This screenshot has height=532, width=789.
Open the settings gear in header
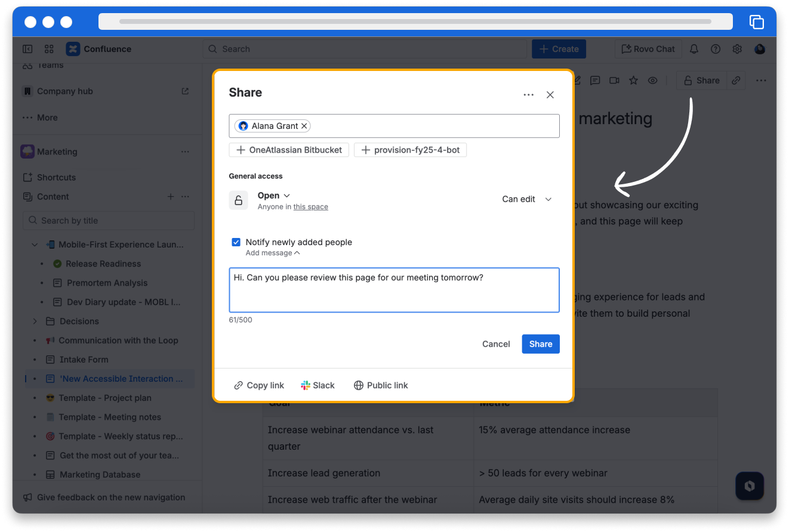pos(737,49)
